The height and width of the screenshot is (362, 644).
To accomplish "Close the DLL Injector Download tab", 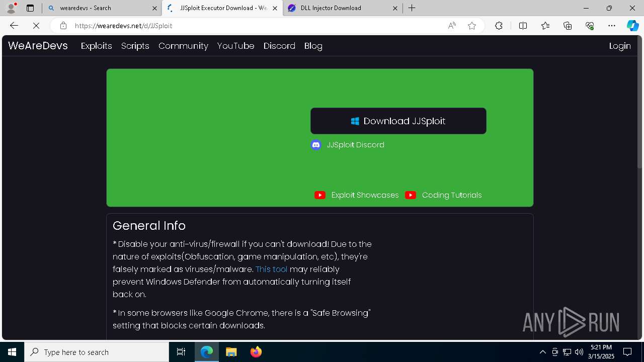I will point(395,8).
